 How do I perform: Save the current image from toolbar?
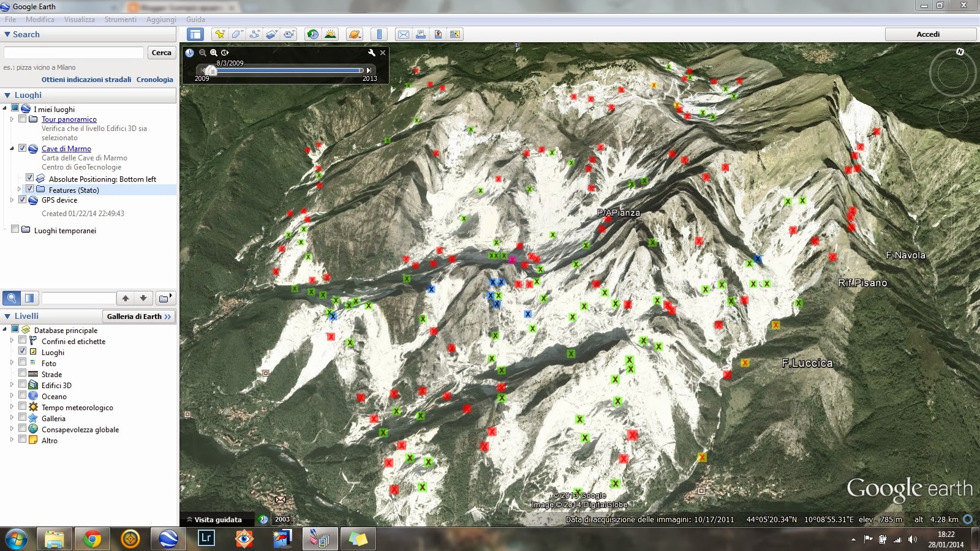[x=438, y=34]
